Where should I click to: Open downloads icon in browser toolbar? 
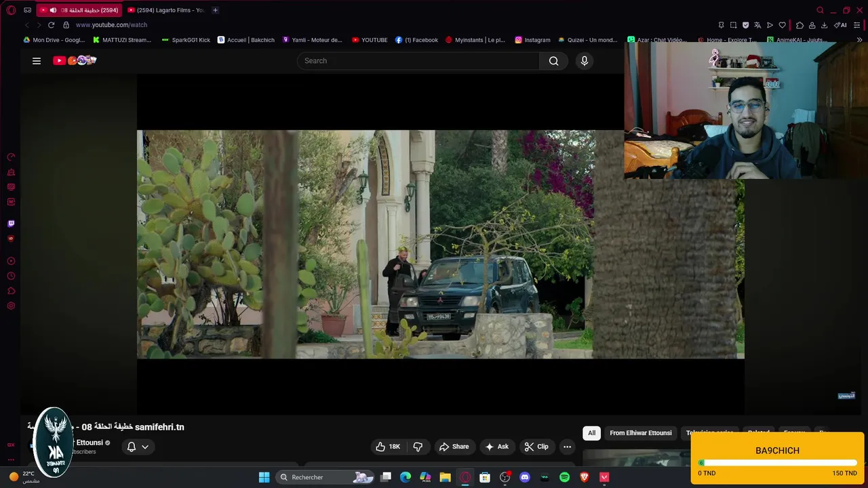tap(824, 25)
